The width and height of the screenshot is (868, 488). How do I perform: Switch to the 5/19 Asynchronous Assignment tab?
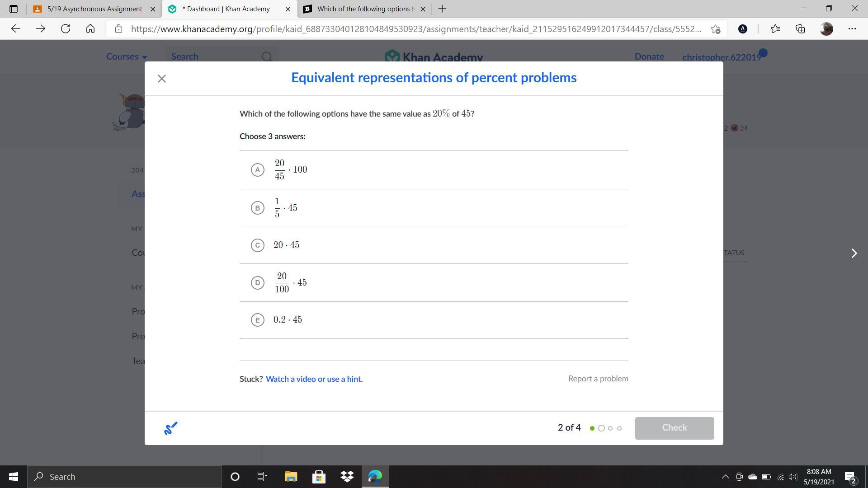[x=94, y=9]
